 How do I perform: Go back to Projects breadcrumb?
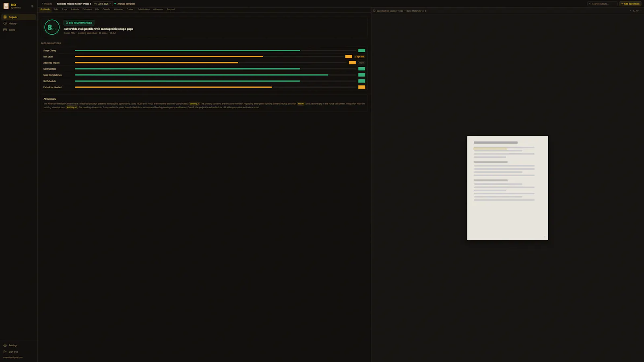(47, 4)
